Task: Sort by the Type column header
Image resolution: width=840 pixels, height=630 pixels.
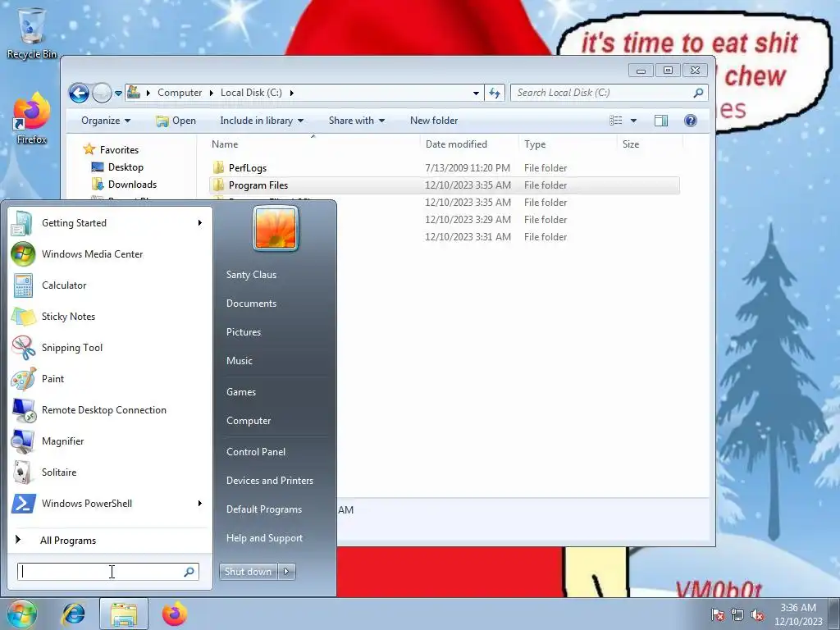Action: pos(568,144)
